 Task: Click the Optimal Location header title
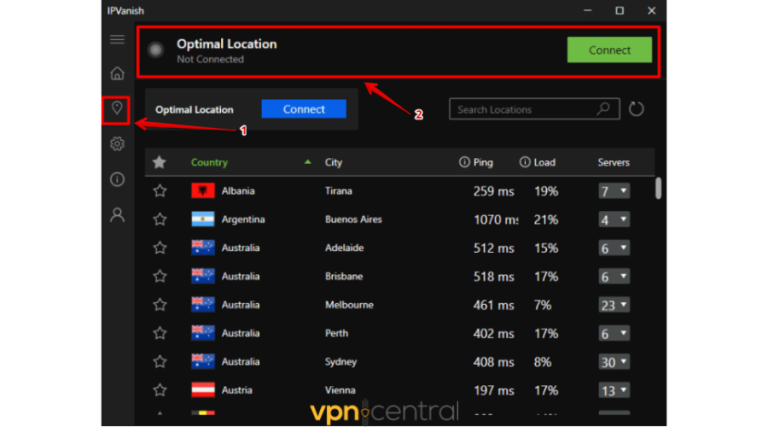point(227,44)
